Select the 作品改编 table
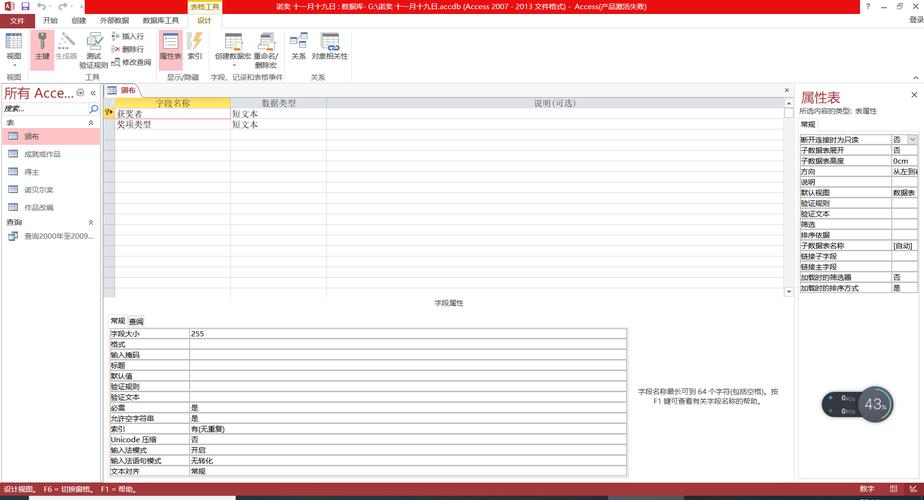This screenshot has height=500, width=924. (x=51, y=208)
